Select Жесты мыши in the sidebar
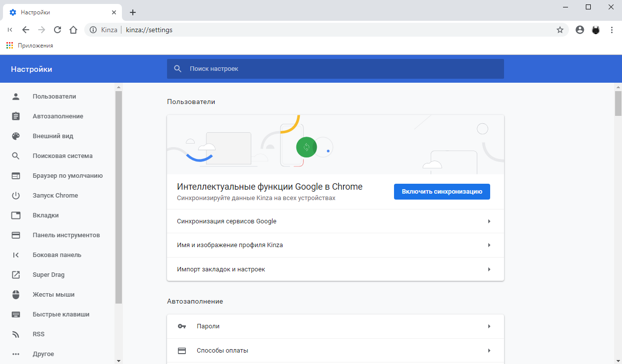622x364 pixels. [x=54, y=295]
